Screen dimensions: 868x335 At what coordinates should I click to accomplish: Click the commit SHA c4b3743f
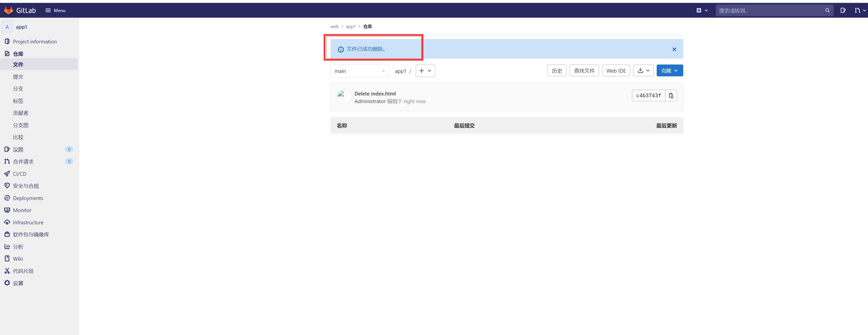coord(649,95)
